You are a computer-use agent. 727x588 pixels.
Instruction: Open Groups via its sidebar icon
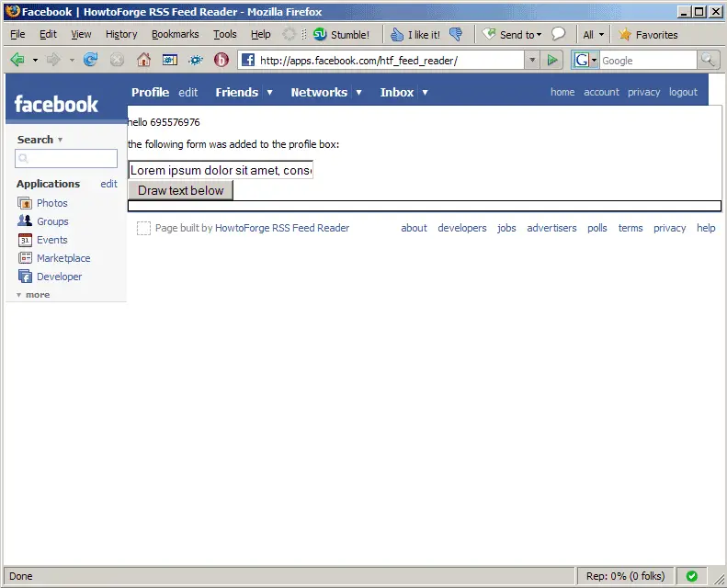(x=25, y=221)
